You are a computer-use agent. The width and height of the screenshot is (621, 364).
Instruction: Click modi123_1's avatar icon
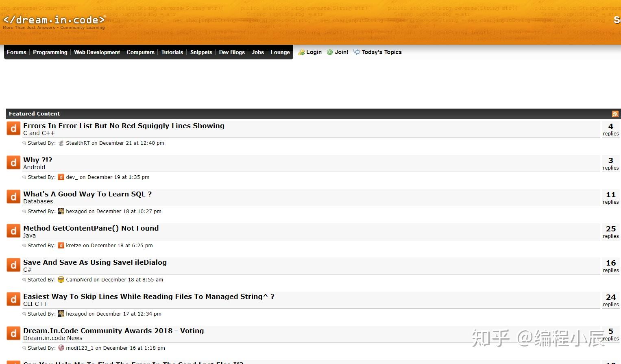pos(61,348)
